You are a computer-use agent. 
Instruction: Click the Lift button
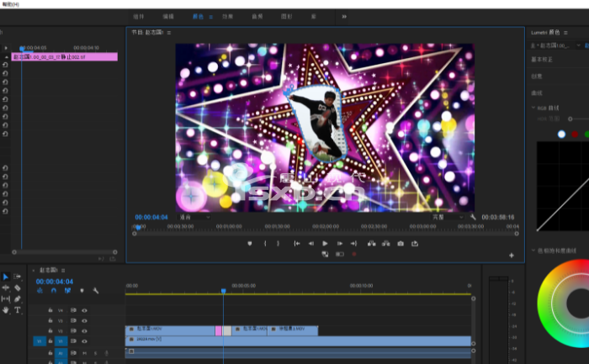click(x=372, y=244)
